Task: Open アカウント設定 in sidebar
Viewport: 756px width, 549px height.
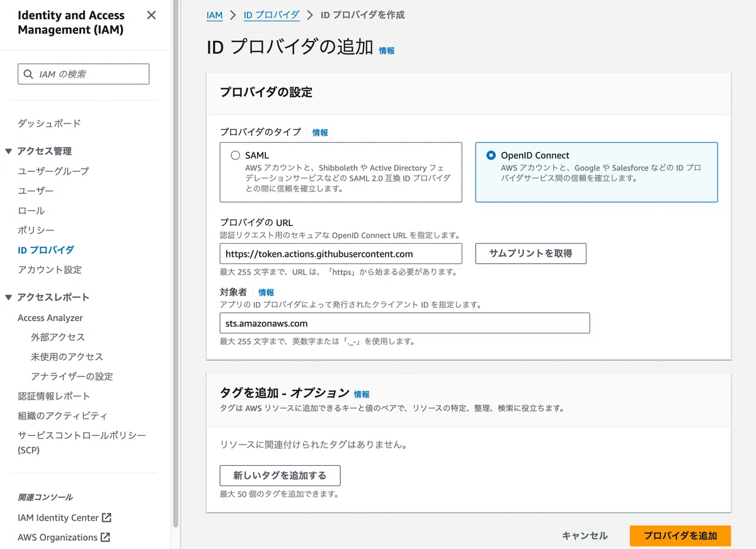Action: 50,269
